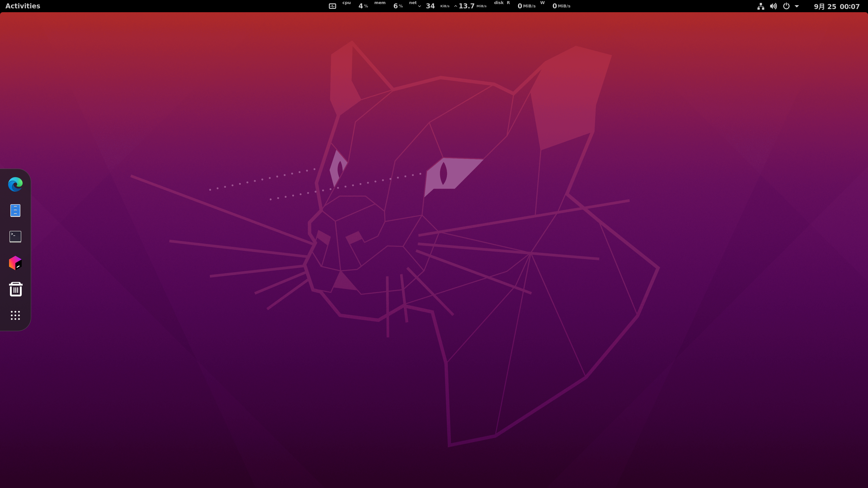Click the wired network status icon
This screenshot has width=868, height=488.
click(760, 6)
